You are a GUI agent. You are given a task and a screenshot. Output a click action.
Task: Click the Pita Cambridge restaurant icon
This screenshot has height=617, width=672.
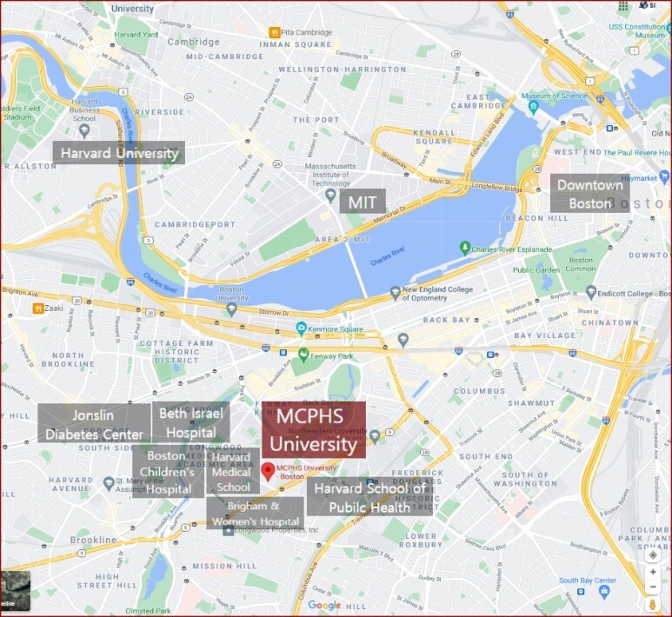tap(275, 32)
